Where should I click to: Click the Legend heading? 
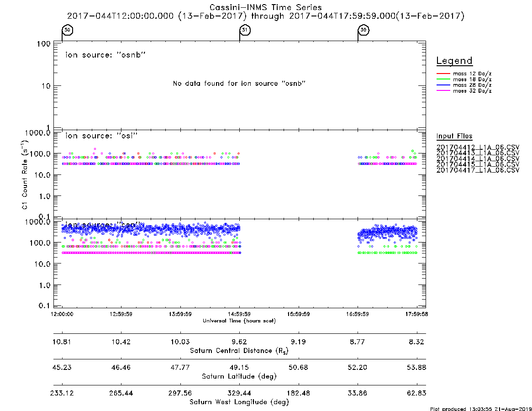click(454, 61)
